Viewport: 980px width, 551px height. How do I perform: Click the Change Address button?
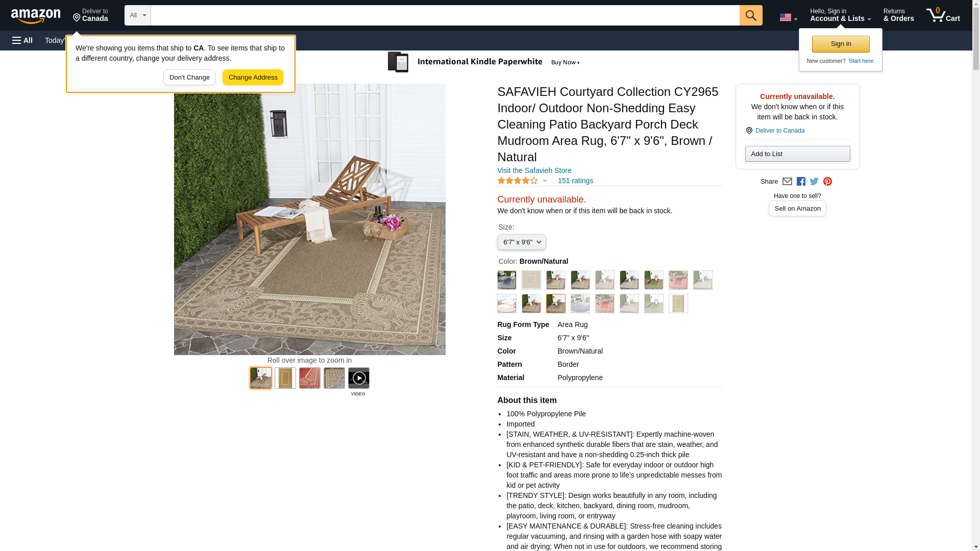[253, 78]
